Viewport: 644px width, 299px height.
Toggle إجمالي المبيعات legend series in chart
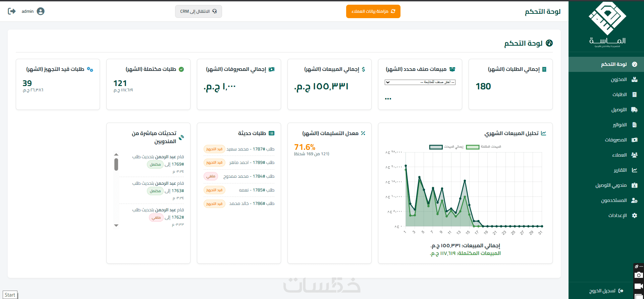(446, 147)
